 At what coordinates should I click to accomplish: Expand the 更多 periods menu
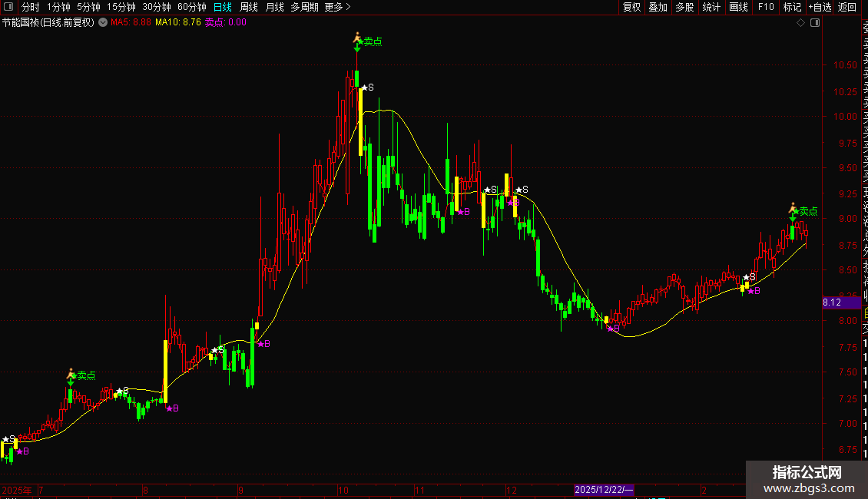[x=337, y=7]
